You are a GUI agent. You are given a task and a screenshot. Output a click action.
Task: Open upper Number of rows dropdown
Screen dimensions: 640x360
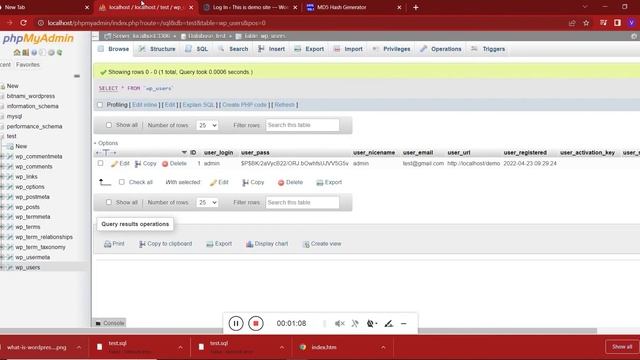click(x=207, y=125)
